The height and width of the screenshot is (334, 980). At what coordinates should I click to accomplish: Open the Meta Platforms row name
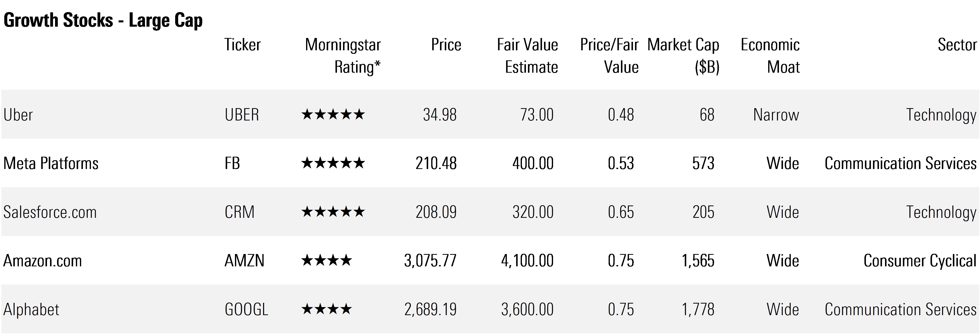(x=51, y=163)
